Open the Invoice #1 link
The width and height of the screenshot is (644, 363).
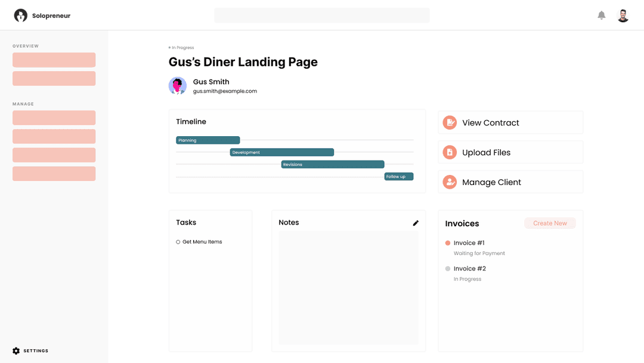[469, 243]
